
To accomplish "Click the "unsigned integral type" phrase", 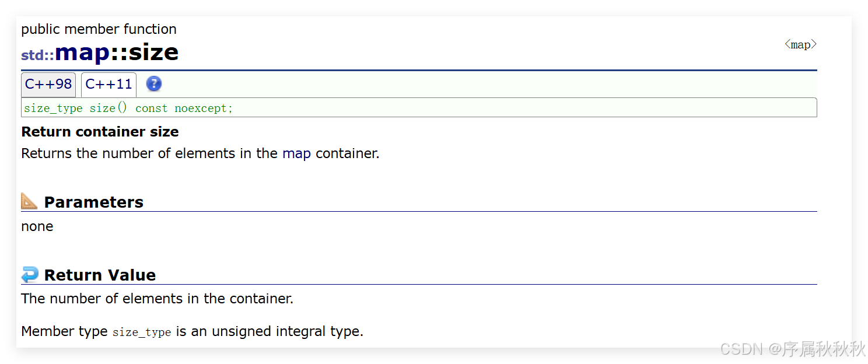I will (x=286, y=332).
